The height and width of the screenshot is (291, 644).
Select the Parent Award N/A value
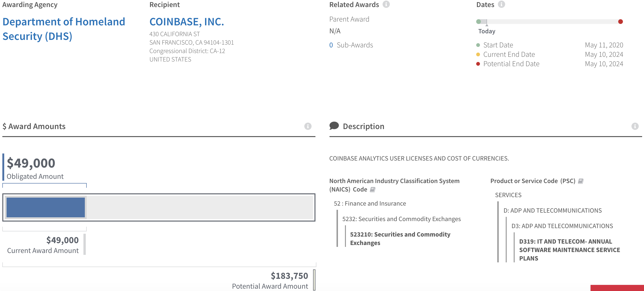click(335, 31)
